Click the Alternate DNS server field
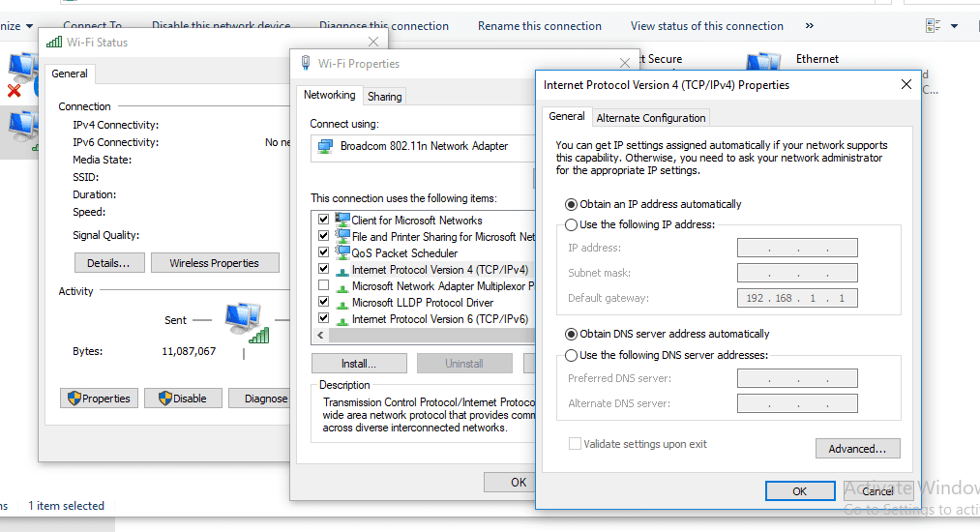 [x=797, y=403]
